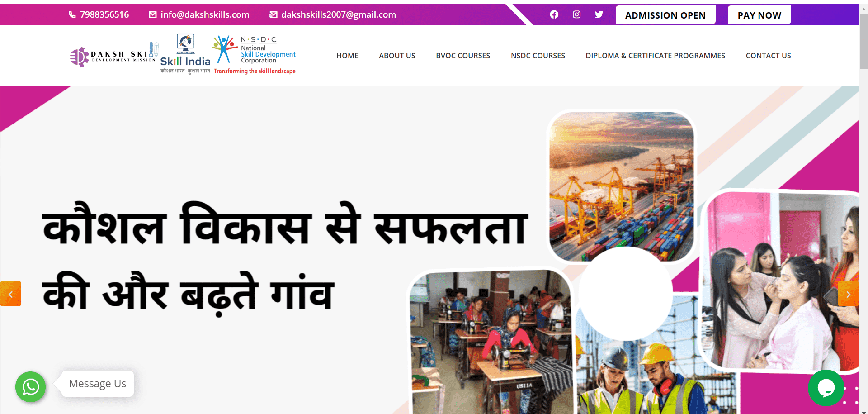Advance slider with right arrow
Viewport: 868px width, 414px height.
[x=848, y=294]
